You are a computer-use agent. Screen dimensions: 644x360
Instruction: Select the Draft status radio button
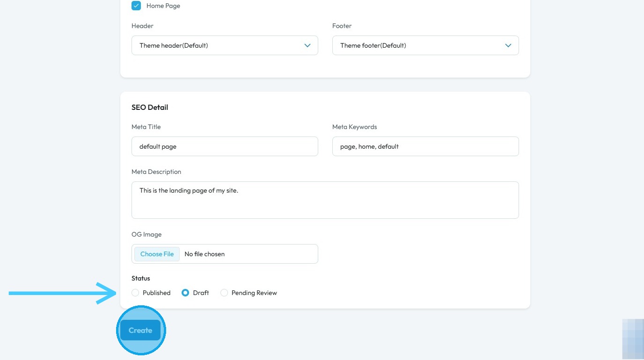[185, 293]
